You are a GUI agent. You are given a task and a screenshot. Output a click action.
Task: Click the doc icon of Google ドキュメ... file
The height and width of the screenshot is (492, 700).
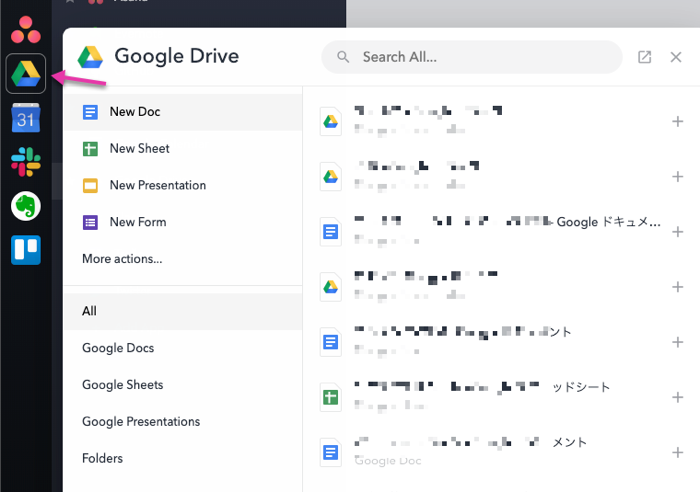pos(330,232)
